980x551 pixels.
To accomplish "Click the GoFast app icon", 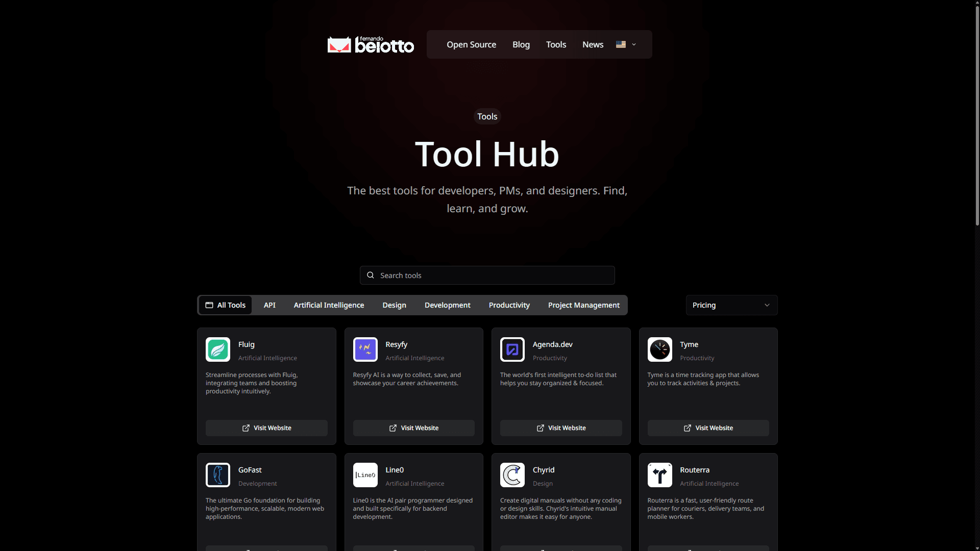I will 218,475.
